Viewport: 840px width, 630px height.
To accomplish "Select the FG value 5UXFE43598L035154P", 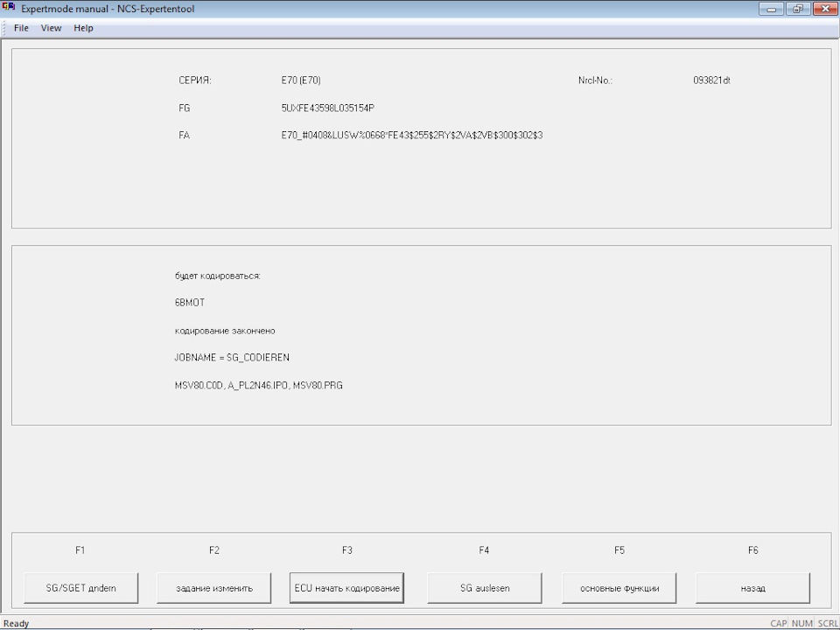I will tap(328, 108).
